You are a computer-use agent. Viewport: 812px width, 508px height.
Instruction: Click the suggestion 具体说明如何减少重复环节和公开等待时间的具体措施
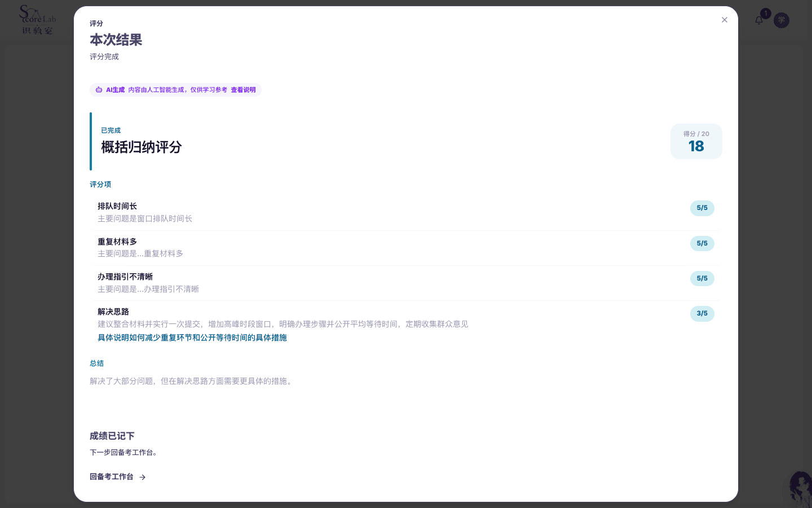[192, 338]
